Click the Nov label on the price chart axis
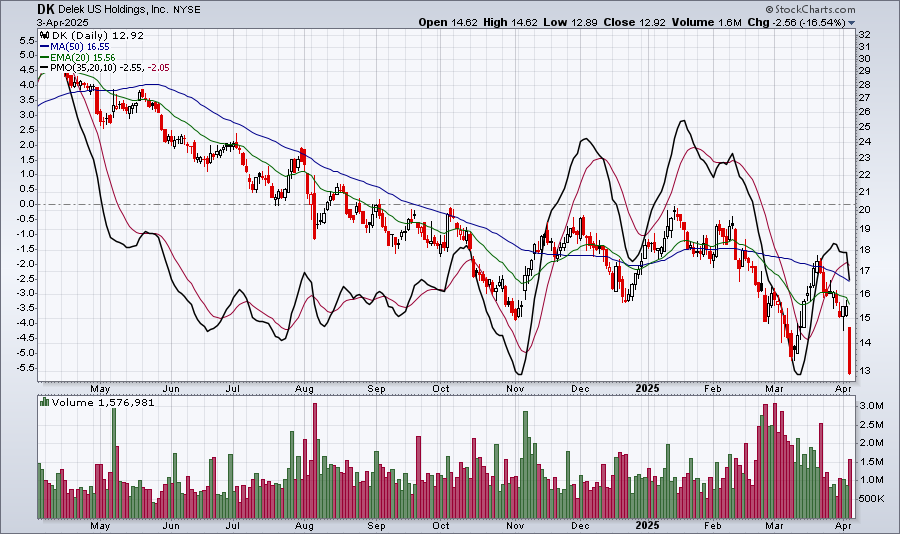 coord(516,385)
